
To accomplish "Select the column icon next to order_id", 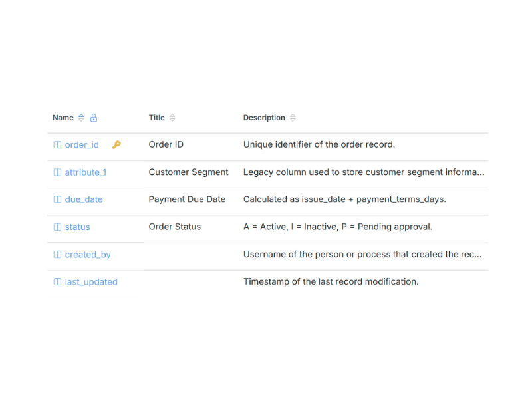I will 57,144.
